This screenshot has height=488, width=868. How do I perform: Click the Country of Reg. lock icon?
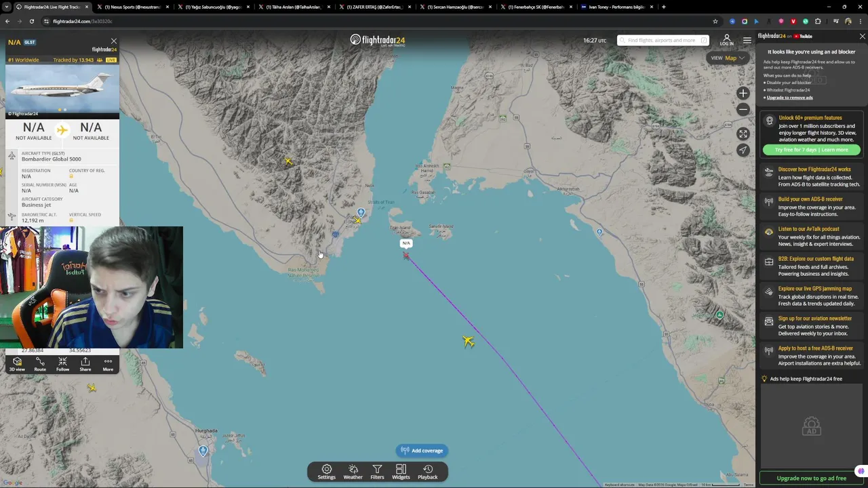(x=71, y=176)
